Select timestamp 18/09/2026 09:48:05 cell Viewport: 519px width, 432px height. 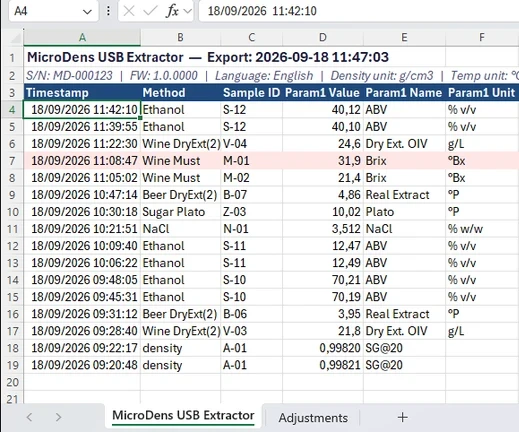click(x=82, y=280)
